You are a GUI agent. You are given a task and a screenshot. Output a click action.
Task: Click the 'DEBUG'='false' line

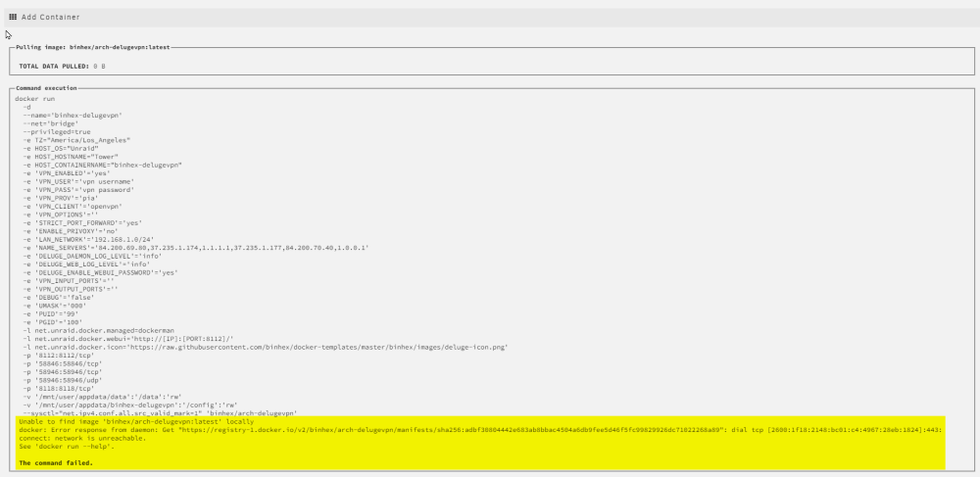click(59, 297)
